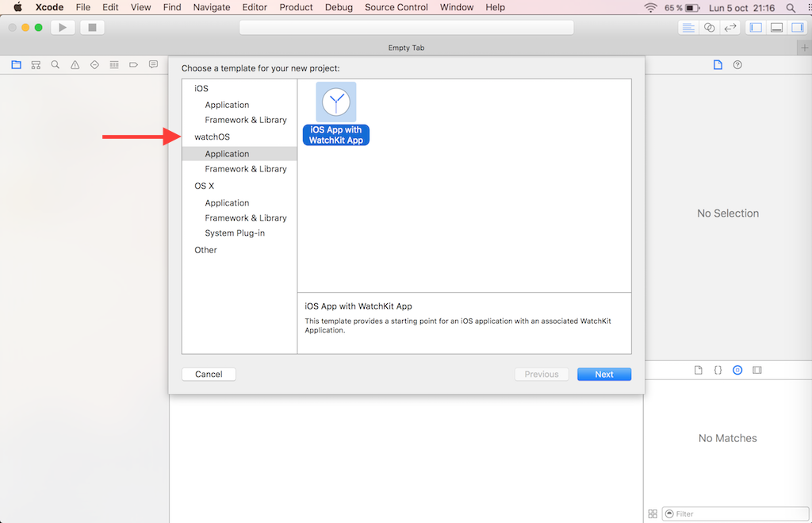Toggle the Utilities panel visibility
This screenshot has height=523, width=812.
pyautogui.click(x=798, y=28)
